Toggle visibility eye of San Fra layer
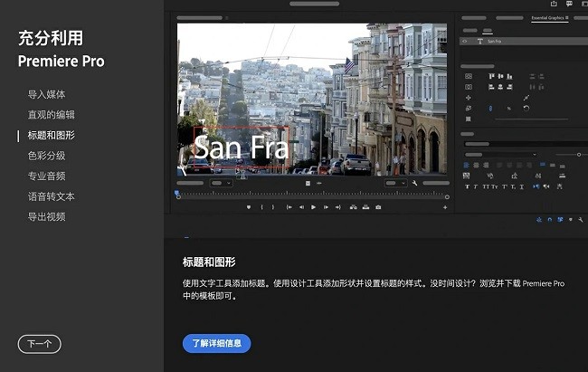This screenshot has width=588, height=372. tap(465, 42)
